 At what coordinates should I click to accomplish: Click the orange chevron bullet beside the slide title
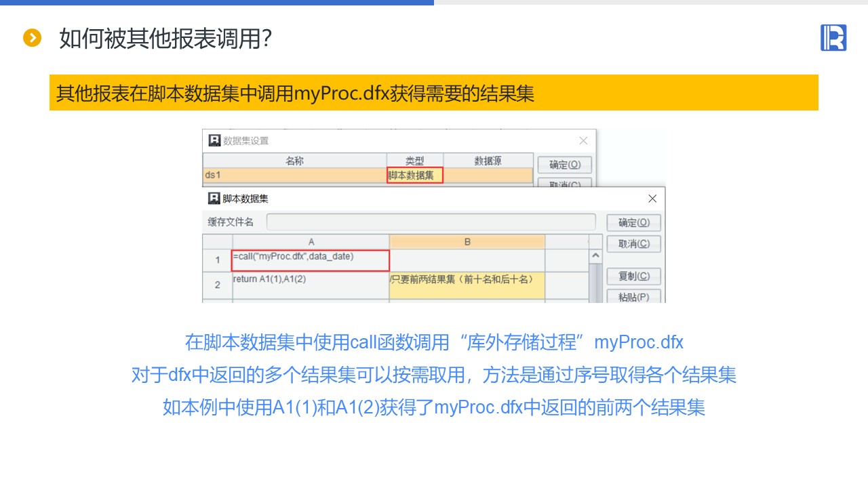coord(33,38)
